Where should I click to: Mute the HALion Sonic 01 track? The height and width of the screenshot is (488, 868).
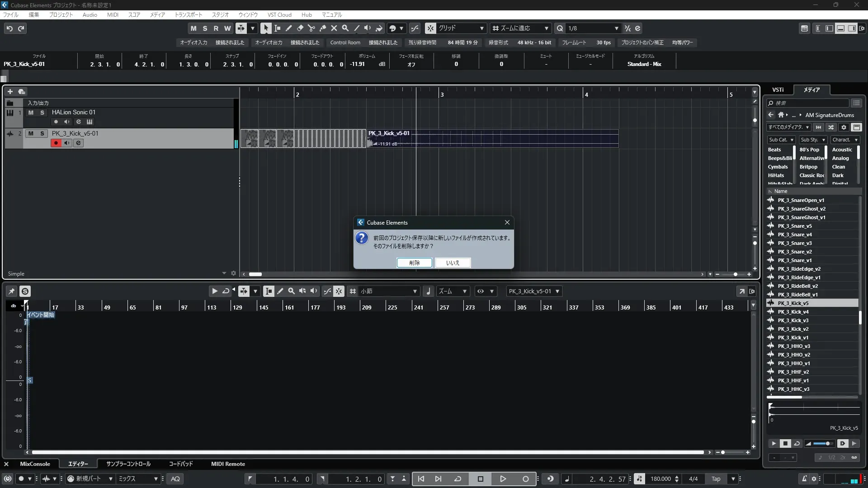tap(31, 113)
